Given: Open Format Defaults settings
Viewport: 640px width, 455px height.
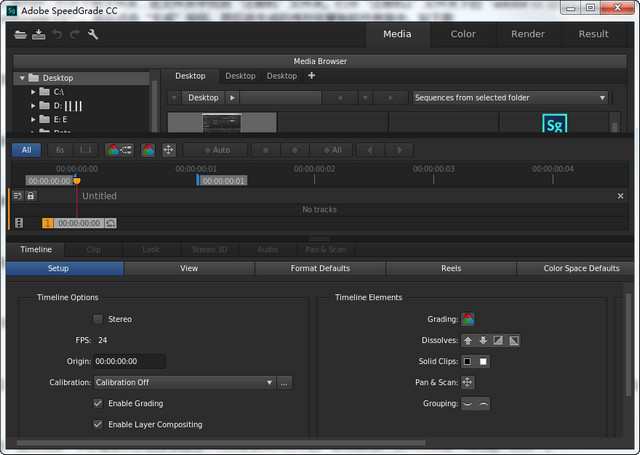Looking at the screenshot, I should click(320, 268).
